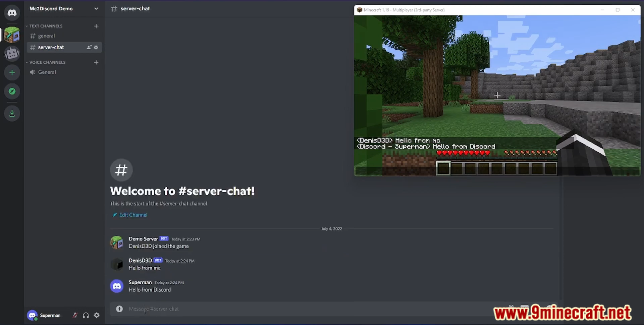Viewport: 644px width, 325px height.
Task: Open Discord home direct messages icon
Action: pos(12,13)
